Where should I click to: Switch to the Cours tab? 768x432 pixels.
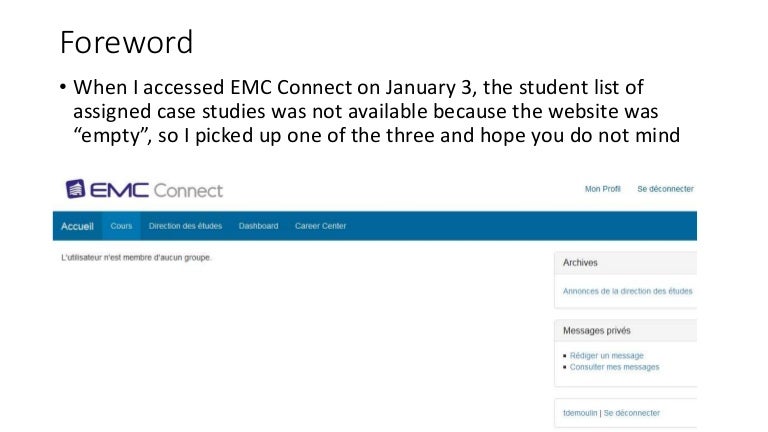(x=121, y=226)
